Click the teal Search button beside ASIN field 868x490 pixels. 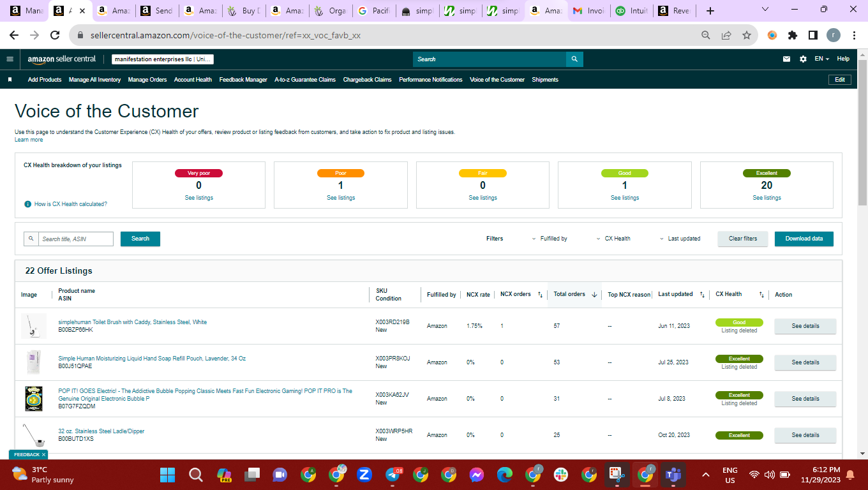140,239
